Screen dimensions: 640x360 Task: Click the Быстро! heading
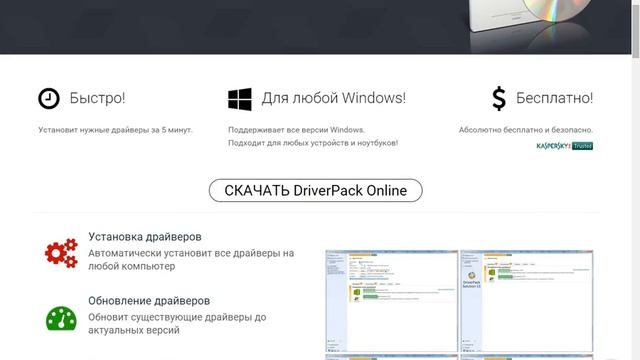(x=97, y=98)
